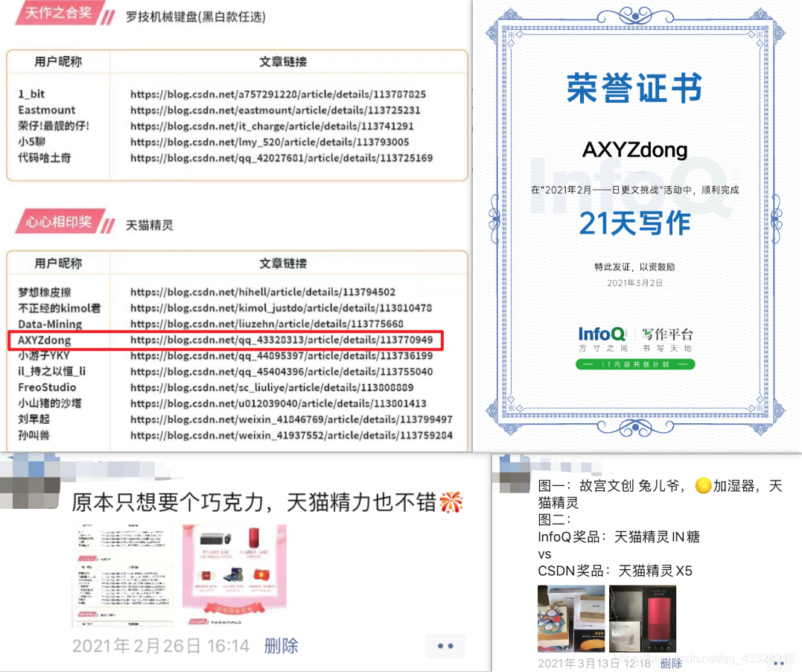Click 文章链接 header in the bottom table
This screenshot has height=672, width=802.
click(283, 264)
